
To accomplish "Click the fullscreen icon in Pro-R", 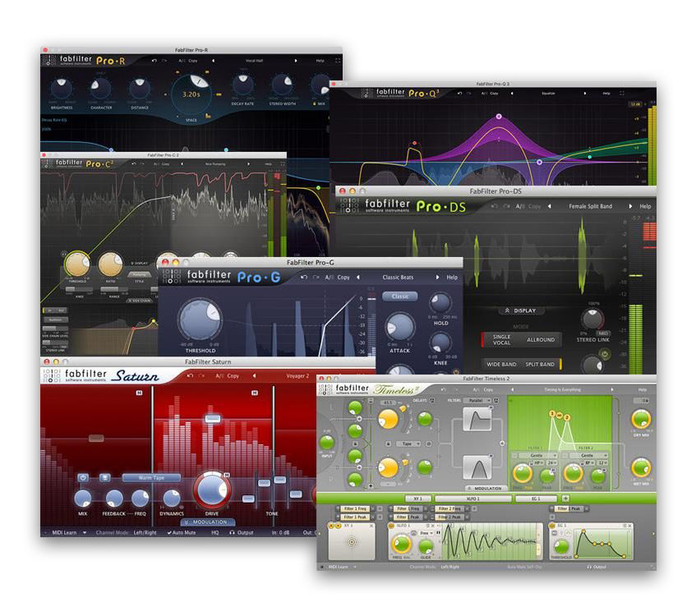I will pyautogui.click(x=338, y=61).
